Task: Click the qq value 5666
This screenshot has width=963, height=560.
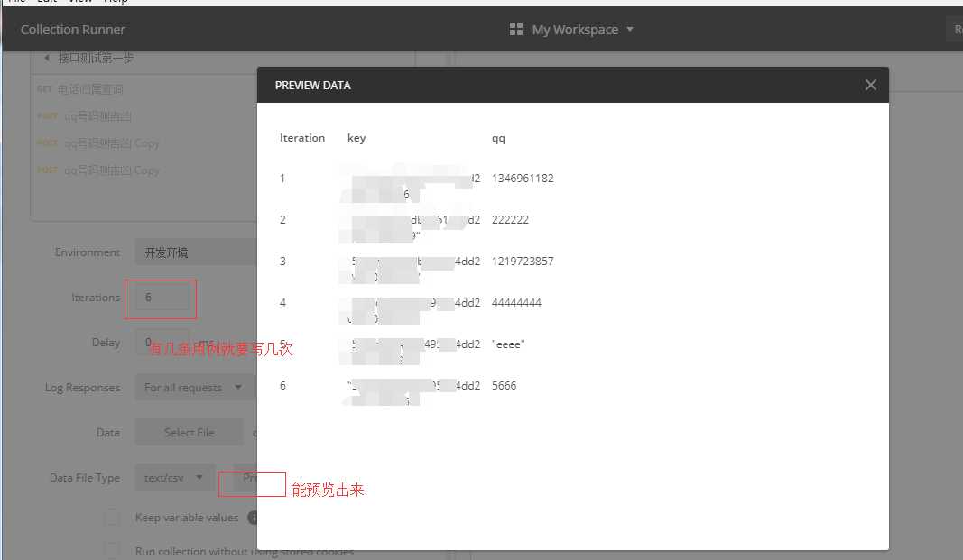Action: [x=504, y=386]
